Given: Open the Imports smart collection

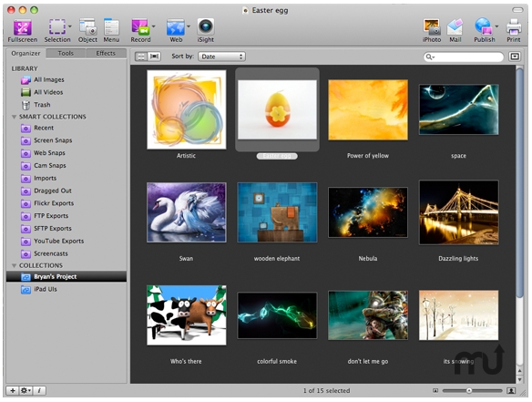Looking at the screenshot, I should click(66, 179).
